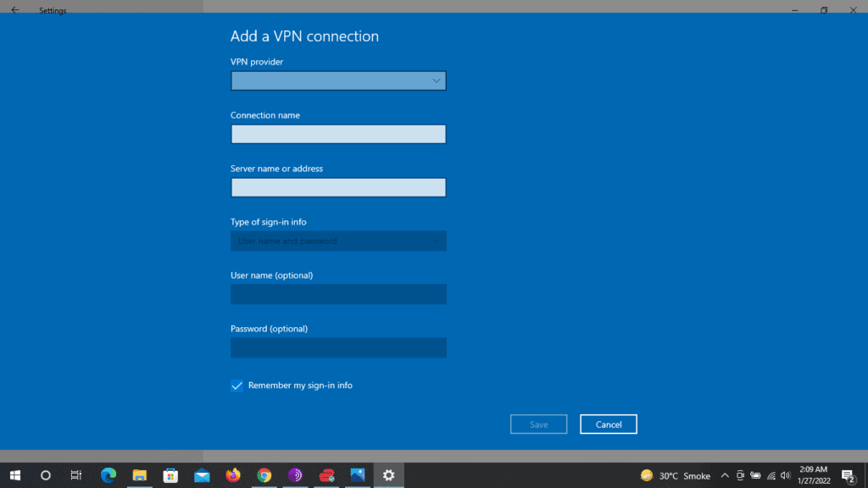Minimize the Settings window
Viewport: 868px width, 488px height.
click(795, 10)
